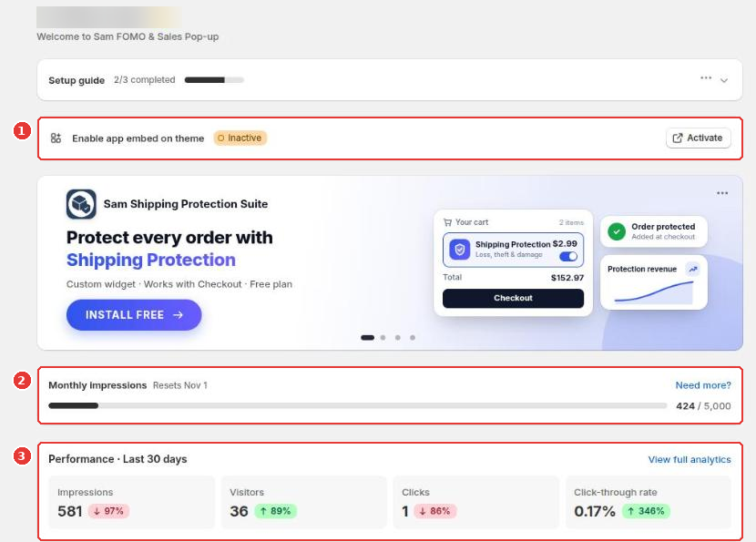Click the Setup guide progress bar
This screenshot has height=542, width=756.
coord(214,80)
